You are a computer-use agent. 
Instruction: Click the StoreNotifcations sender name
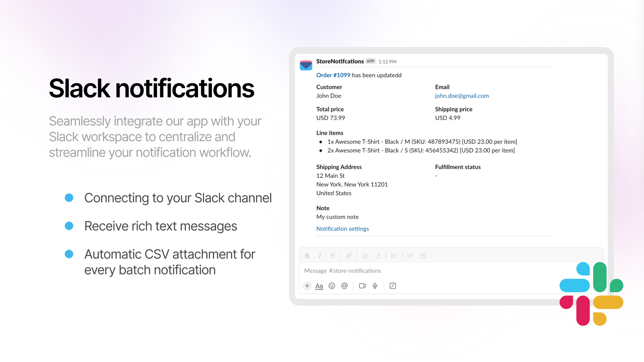[340, 62]
